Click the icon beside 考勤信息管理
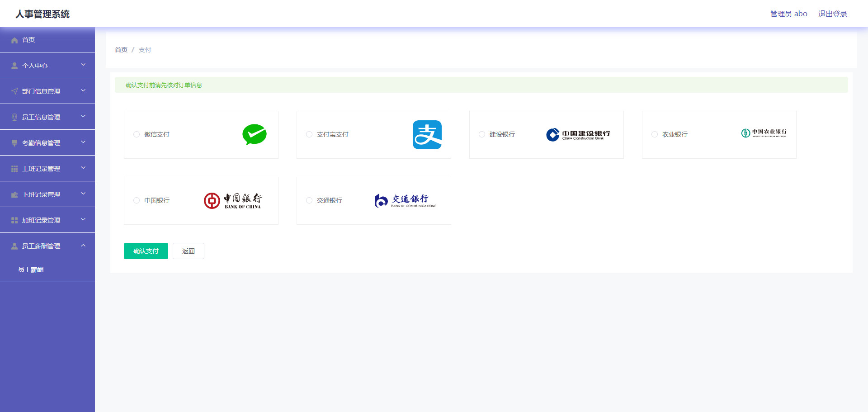The image size is (868, 412). (x=14, y=143)
